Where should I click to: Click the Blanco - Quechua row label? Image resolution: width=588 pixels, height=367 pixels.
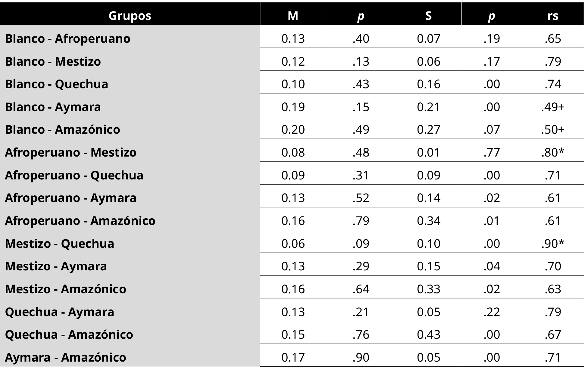point(57,84)
